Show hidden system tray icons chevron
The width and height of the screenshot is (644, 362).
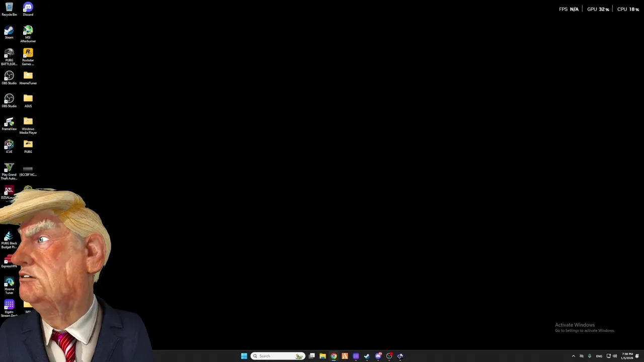coord(573,356)
